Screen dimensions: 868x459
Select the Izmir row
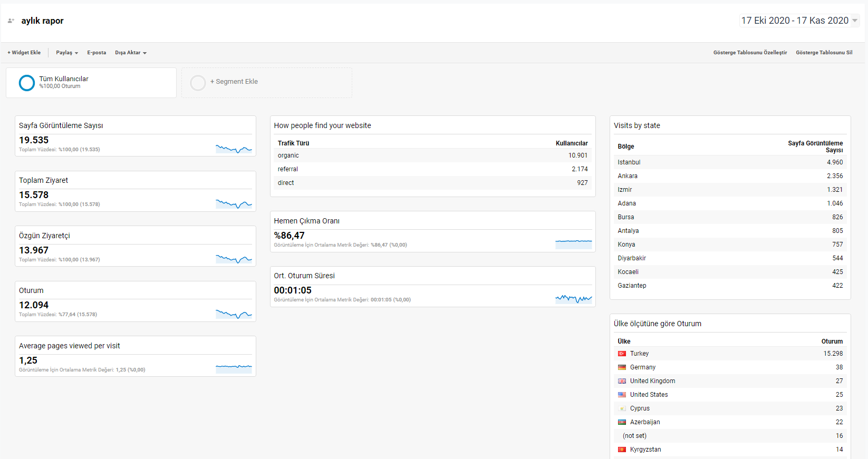(x=730, y=190)
